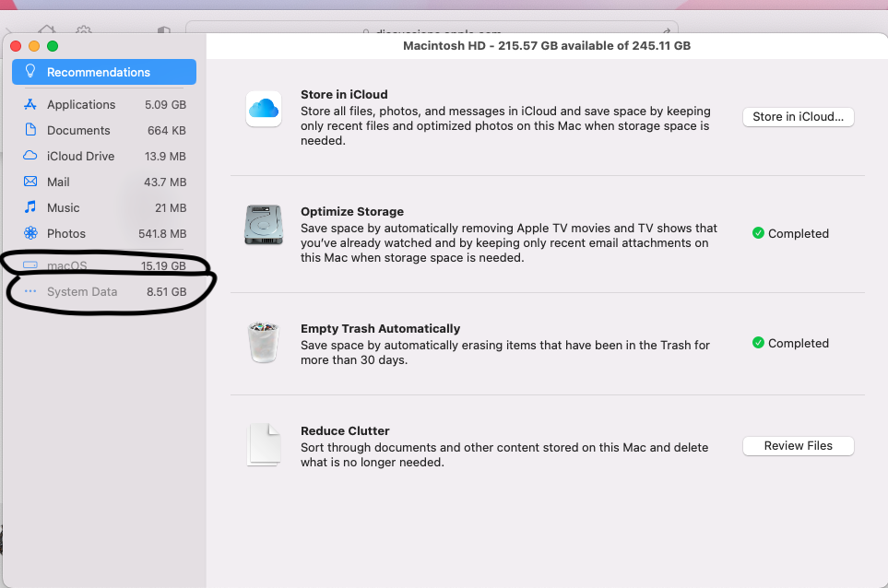Close the storage window with red button
The width and height of the screenshot is (888, 588).
(16, 46)
